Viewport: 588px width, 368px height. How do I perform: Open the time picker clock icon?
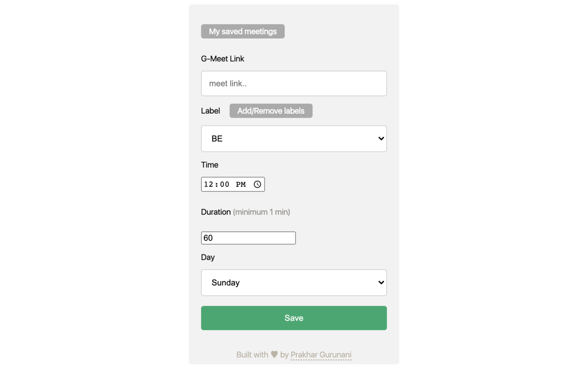coord(257,184)
